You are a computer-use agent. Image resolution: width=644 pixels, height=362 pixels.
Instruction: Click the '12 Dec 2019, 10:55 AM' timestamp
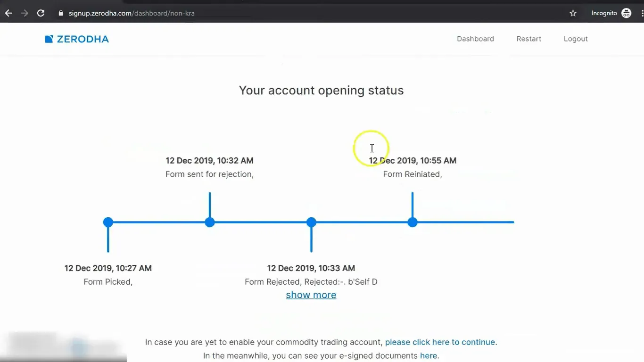coord(413,161)
